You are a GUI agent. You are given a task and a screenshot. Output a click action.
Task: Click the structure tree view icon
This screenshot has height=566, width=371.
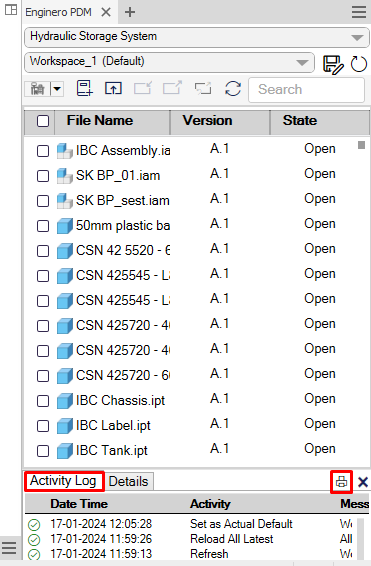(x=38, y=88)
